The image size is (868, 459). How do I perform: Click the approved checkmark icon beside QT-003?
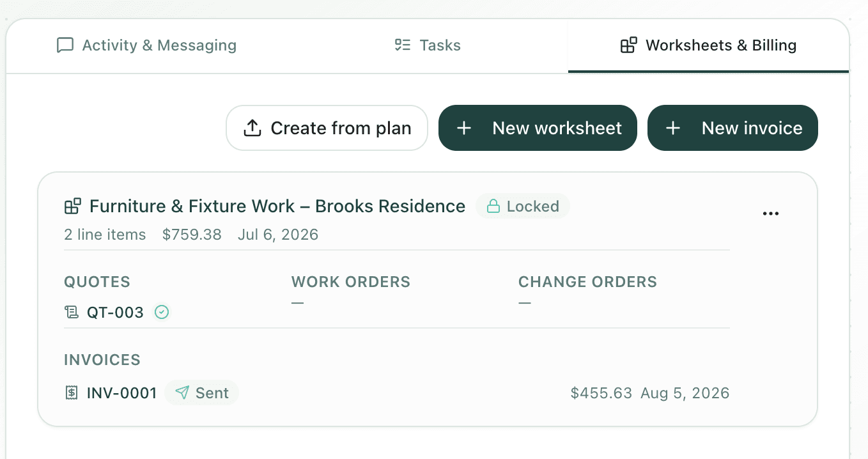pyautogui.click(x=162, y=313)
